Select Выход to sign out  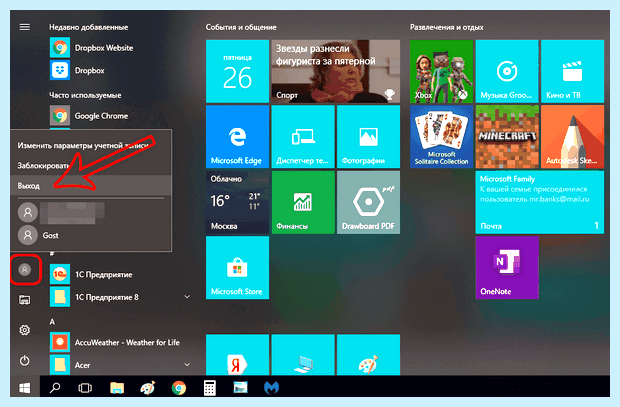(91, 186)
